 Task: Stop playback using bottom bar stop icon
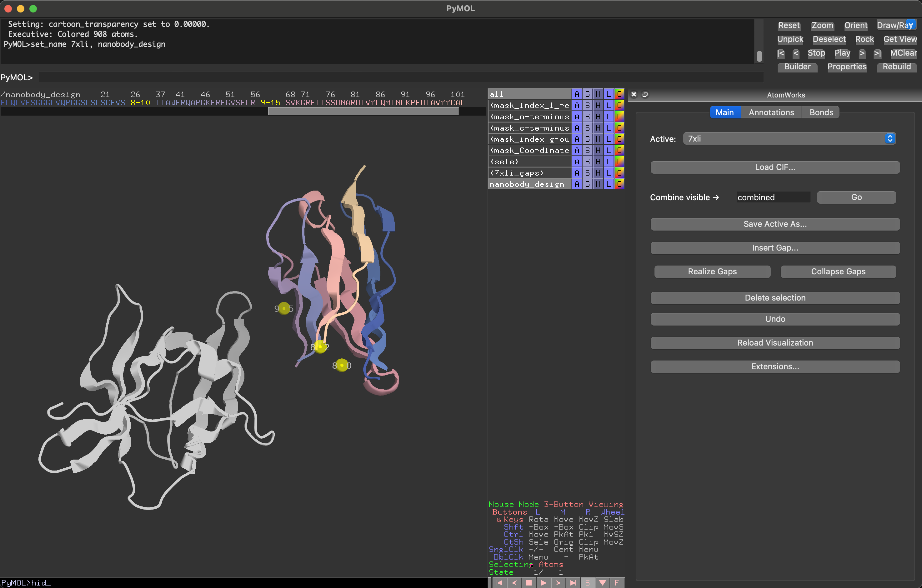tap(529, 583)
